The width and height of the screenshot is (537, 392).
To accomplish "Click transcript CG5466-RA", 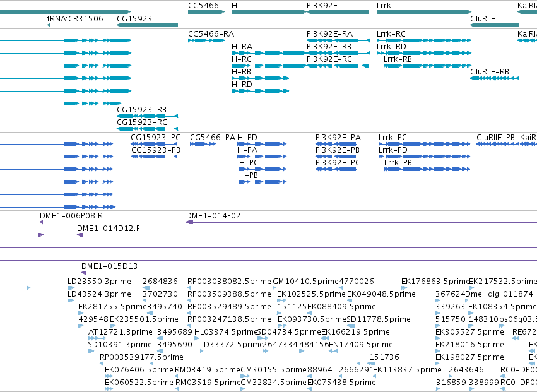I will click(x=206, y=40).
